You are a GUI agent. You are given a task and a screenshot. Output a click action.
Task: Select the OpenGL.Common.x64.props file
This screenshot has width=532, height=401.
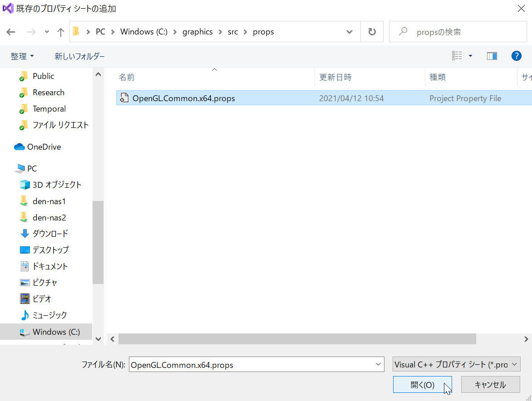point(183,98)
